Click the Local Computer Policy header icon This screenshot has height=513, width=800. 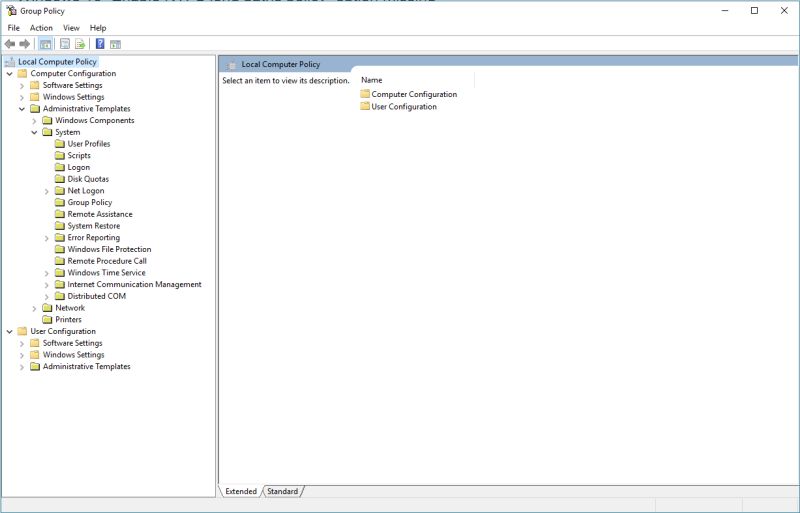(232, 64)
